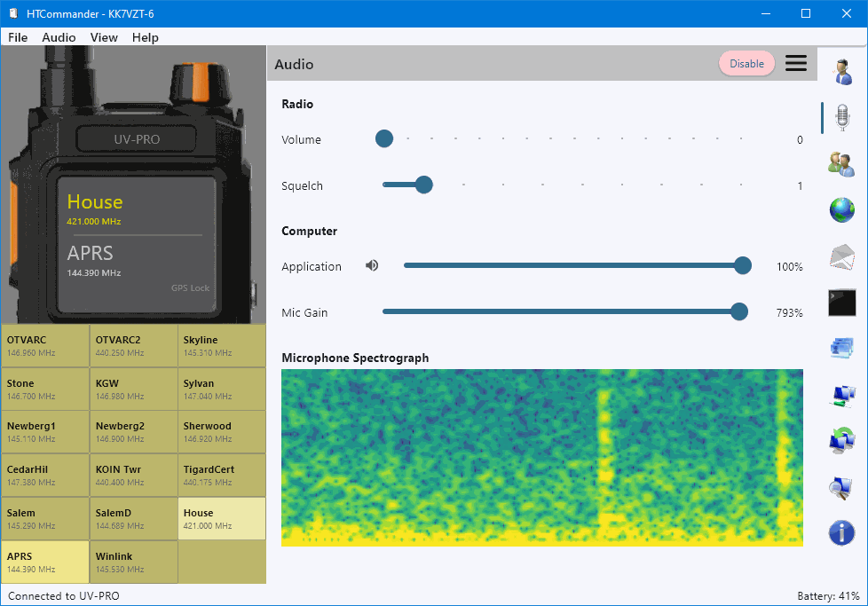
Task: Click the Squelch slider handle
Action: coord(424,185)
